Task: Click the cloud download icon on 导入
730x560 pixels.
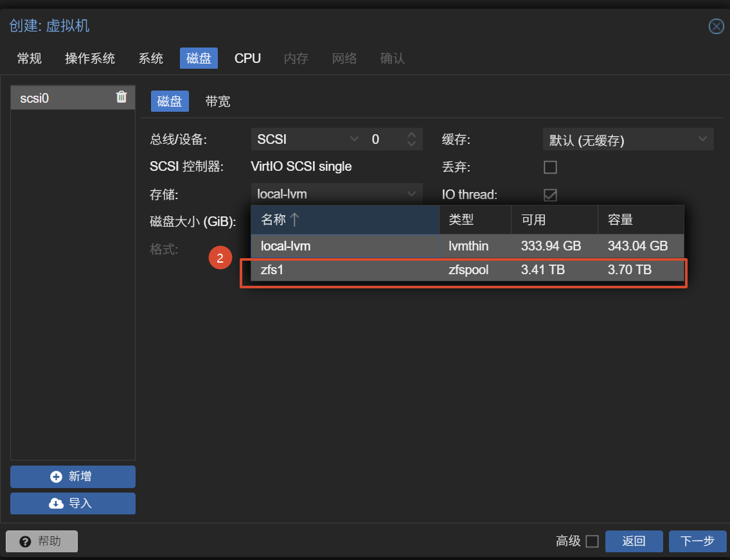Action: (x=56, y=503)
